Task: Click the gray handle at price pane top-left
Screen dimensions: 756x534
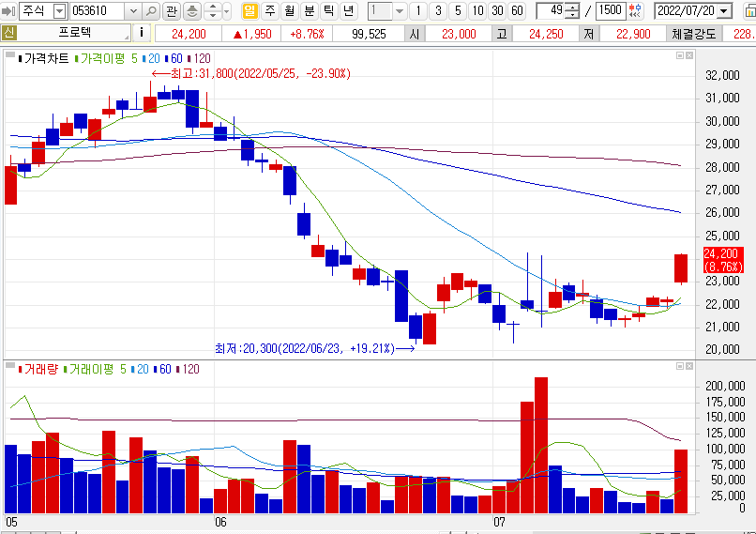Action: pyautogui.click(x=9, y=55)
